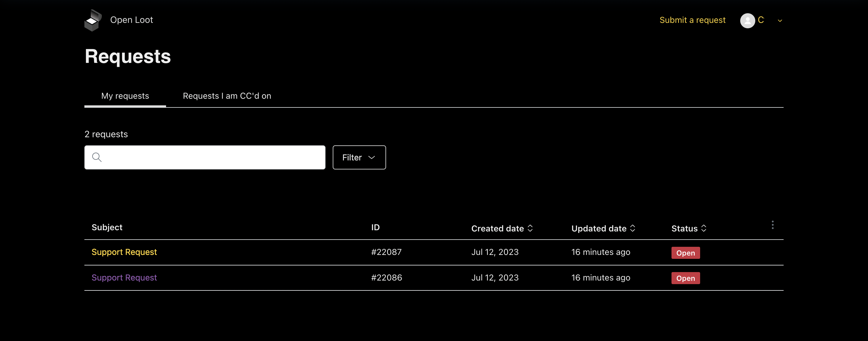Click the Open Loot brand name
This screenshot has height=341, width=868.
coord(131,20)
